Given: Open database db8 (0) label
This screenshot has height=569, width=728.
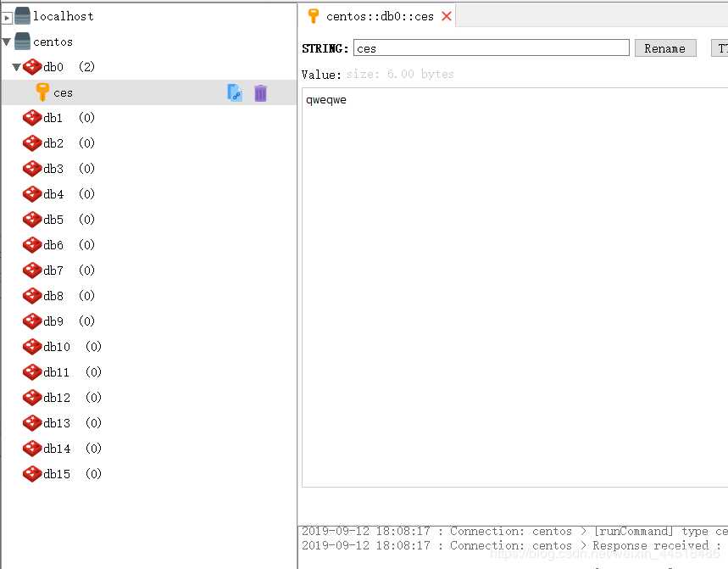Looking at the screenshot, I should 69,296.
